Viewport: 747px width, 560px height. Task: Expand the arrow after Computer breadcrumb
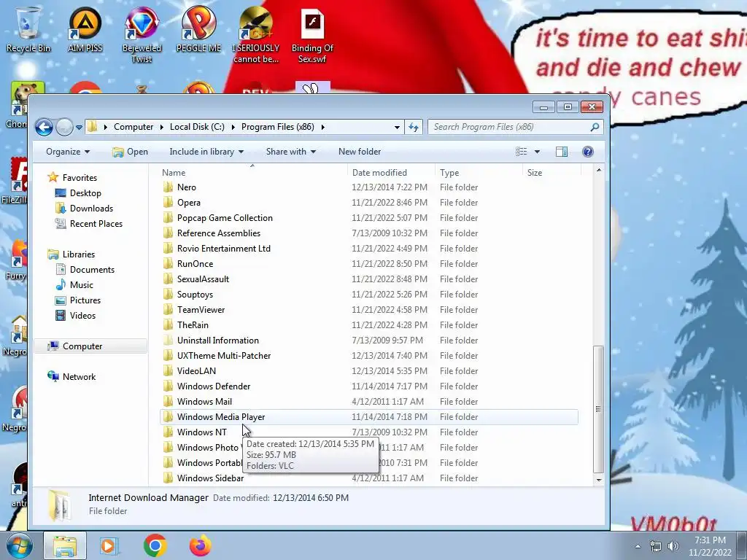point(161,127)
